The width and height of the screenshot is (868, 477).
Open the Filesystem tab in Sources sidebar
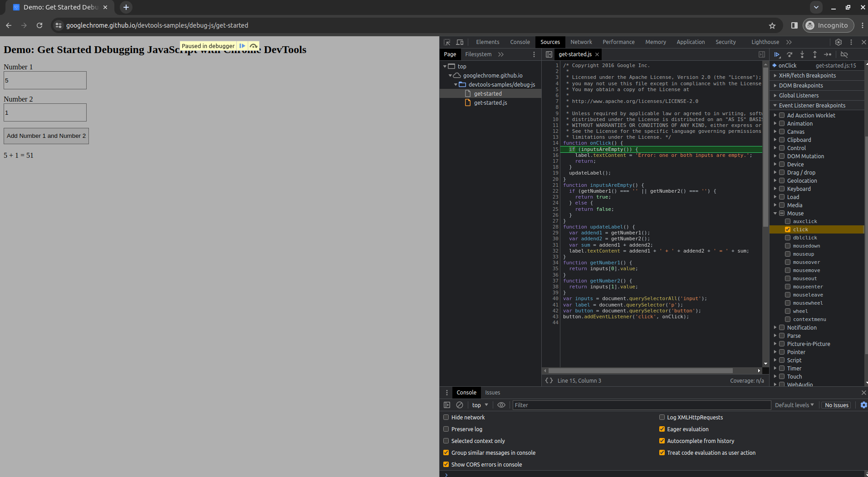coord(478,54)
